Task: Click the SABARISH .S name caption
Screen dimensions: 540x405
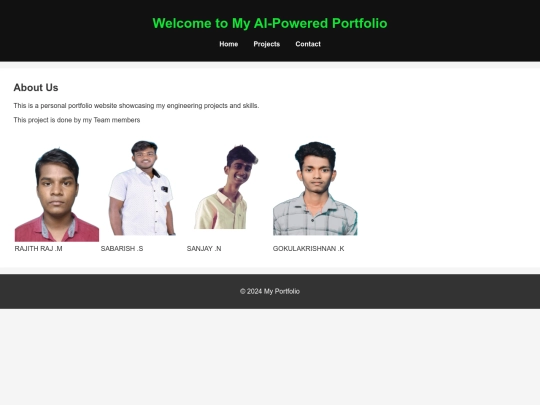Action: pos(122,249)
